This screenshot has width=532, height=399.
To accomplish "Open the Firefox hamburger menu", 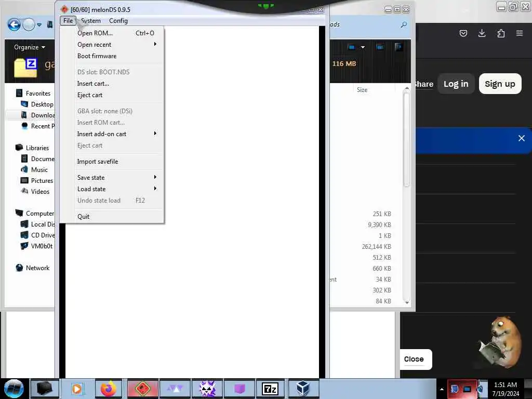I will tap(520, 33).
